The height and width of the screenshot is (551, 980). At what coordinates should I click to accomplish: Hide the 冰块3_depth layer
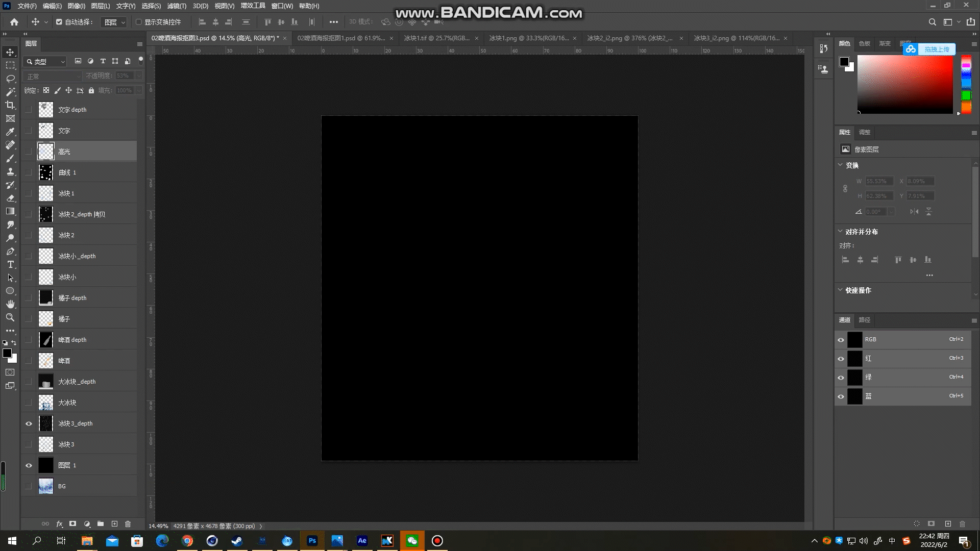coord(29,423)
